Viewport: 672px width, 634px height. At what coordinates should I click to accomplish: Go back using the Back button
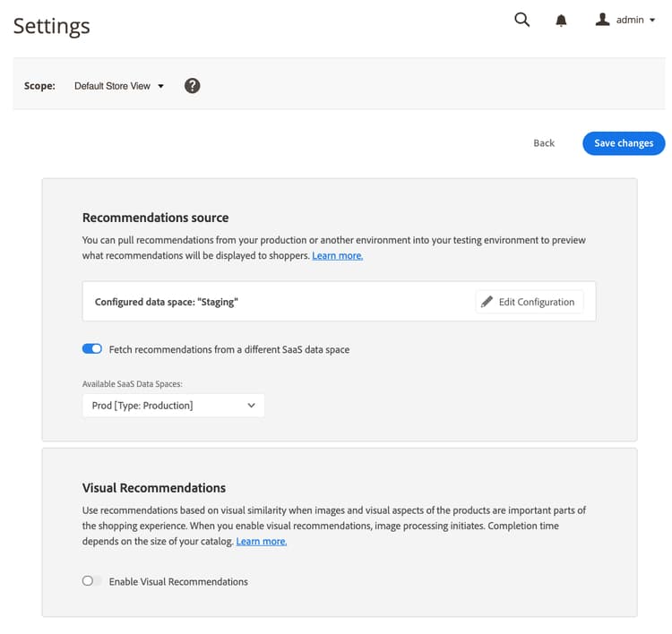click(x=544, y=143)
